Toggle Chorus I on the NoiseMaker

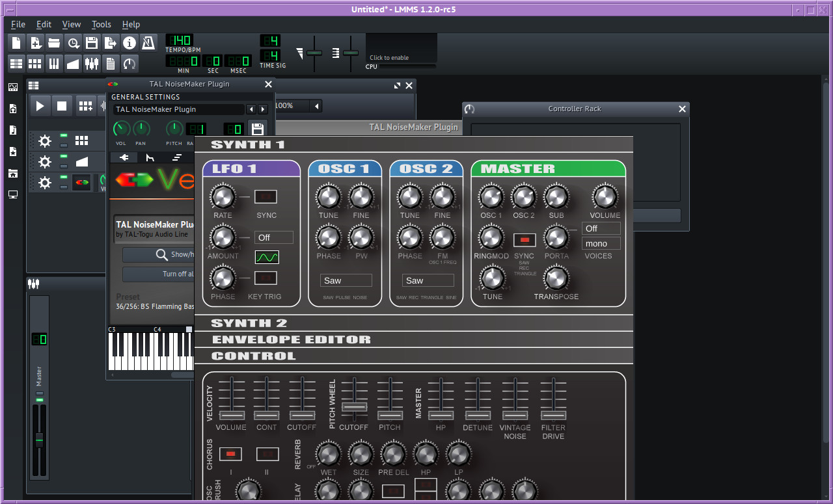[230, 453]
